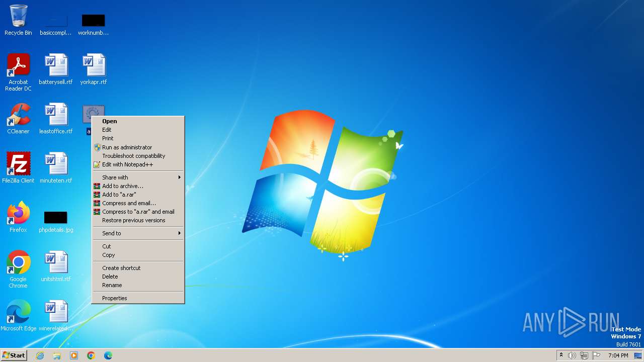The image size is (644, 362).
Task: Select Run as administrator
Action: tap(138, 147)
